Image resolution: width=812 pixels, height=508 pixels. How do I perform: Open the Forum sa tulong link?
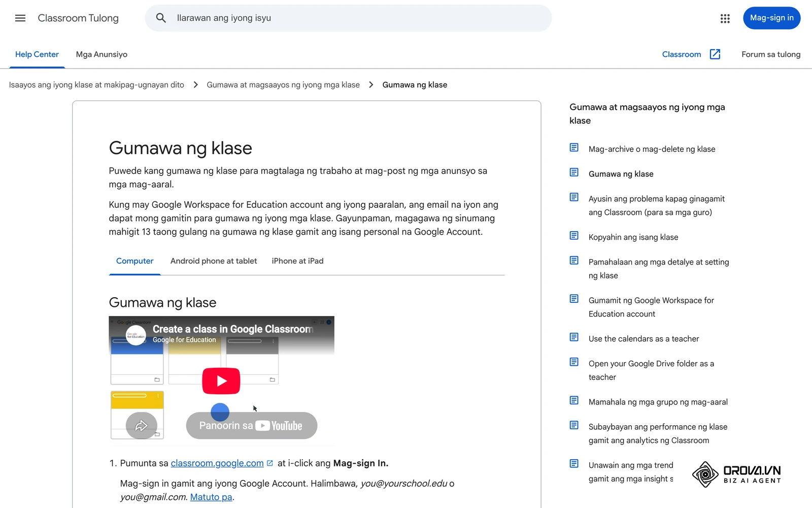click(771, 54)
